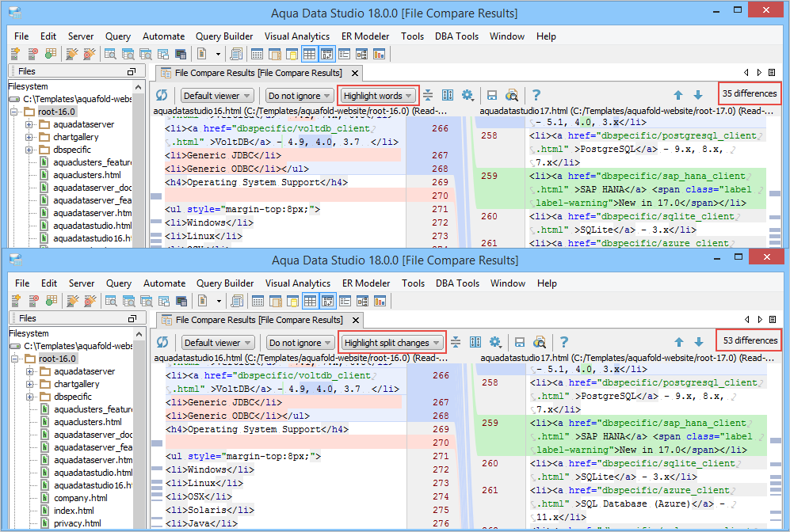This screenshot has height=532, width=790.
Task: Click refresh icon left of Highlight words toolbar
Action: click(162, 95)
